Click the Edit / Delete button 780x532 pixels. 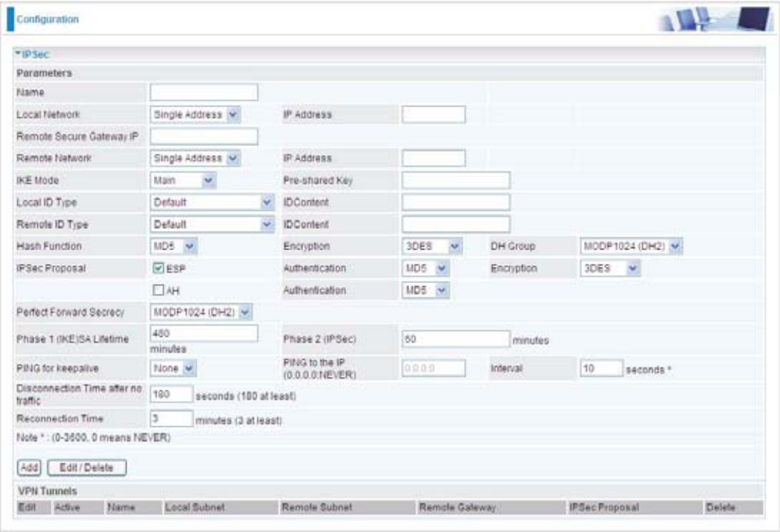click(86, 468)
